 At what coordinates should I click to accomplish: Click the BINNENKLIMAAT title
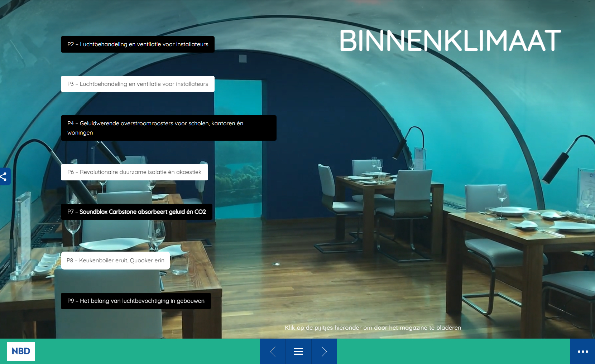450,40
